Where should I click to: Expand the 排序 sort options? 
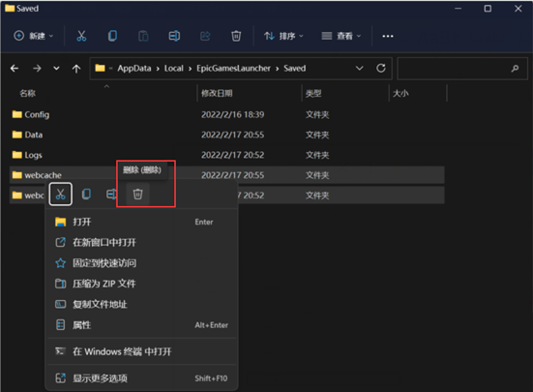click(283, 36)
